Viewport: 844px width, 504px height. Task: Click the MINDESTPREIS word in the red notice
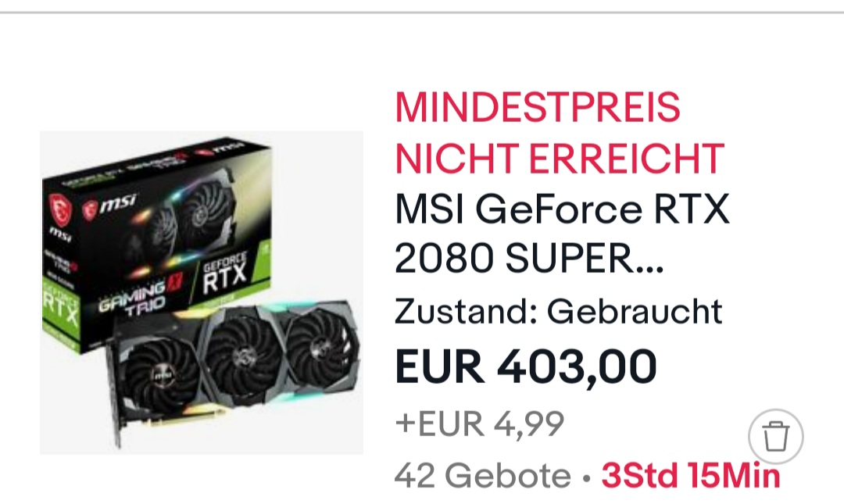537,106
